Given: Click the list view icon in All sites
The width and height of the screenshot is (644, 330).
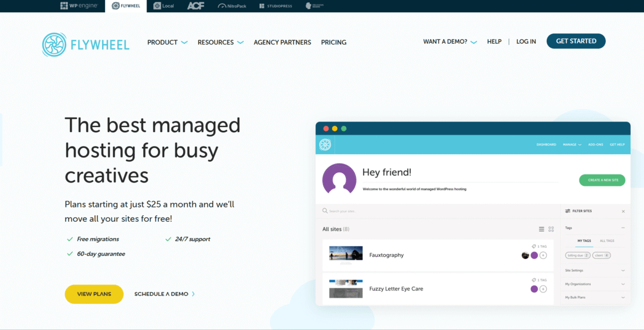Looking at the screenshot, I should pos(541,229).
